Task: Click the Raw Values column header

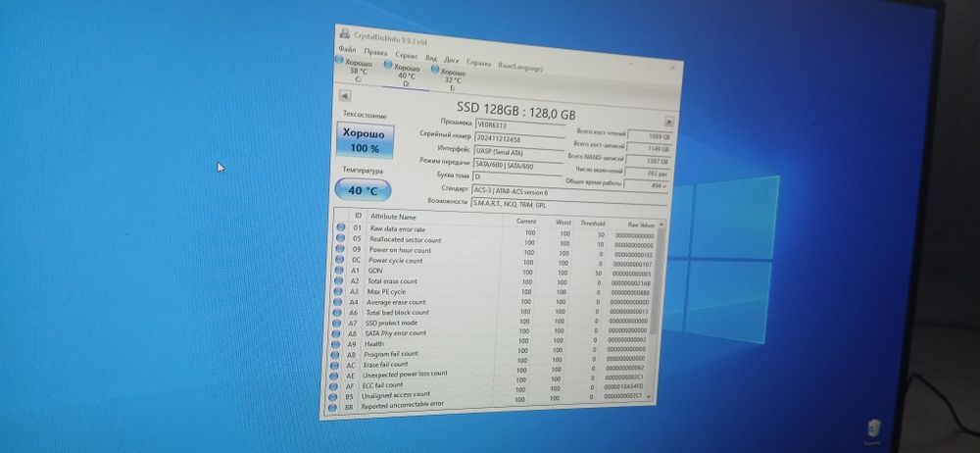Action: pyautogui.click(x=640, y=225)
